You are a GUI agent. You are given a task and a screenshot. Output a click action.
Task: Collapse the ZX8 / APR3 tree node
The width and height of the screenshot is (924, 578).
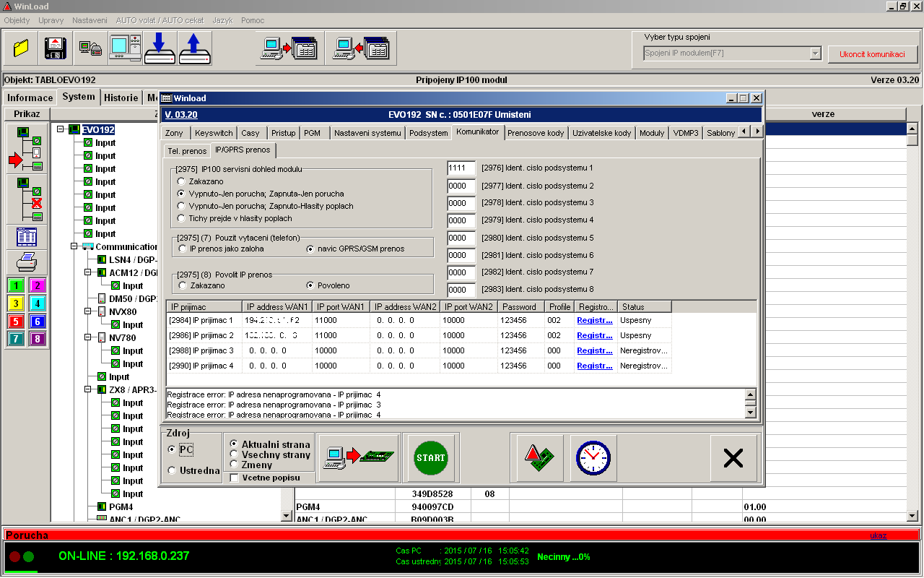tap(88, 390)
